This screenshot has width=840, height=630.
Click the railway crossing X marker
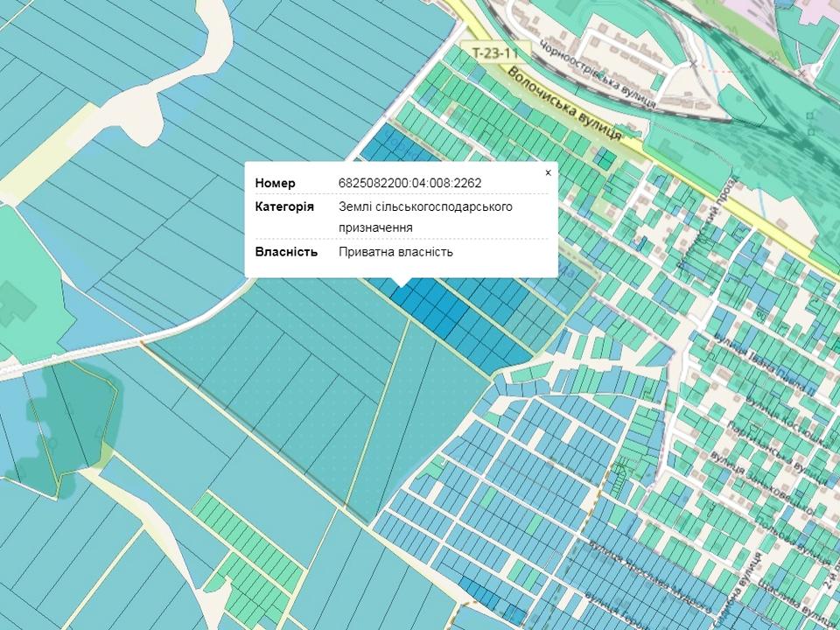693,63
